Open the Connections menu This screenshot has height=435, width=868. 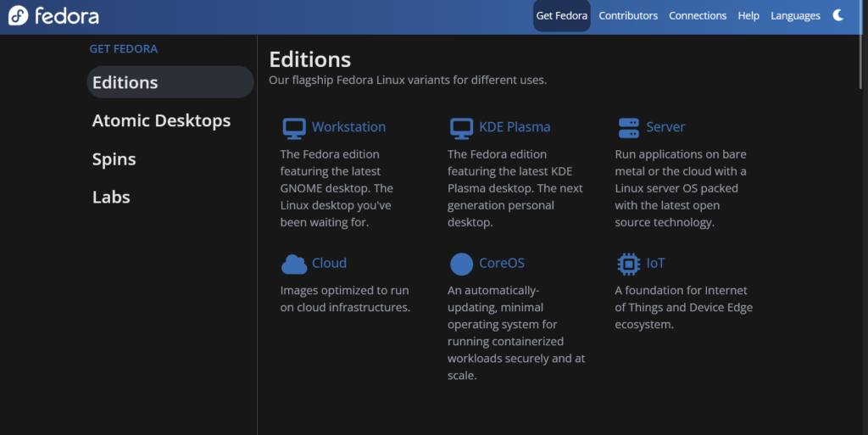click(x=698, y=15)
